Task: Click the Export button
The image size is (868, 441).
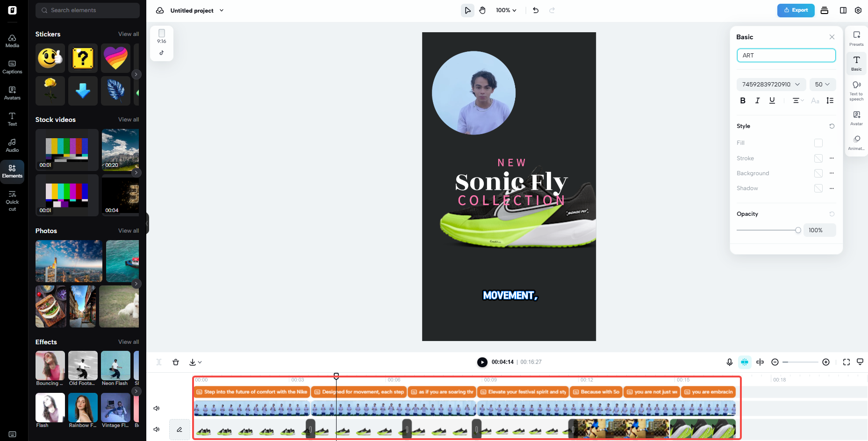Action: [x=796, y=10]
